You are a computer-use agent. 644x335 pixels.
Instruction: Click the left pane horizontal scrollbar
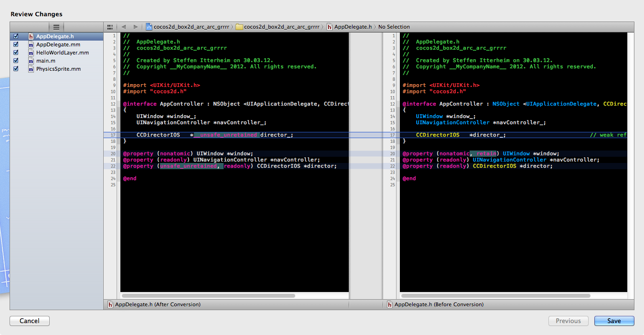point(208,296)
